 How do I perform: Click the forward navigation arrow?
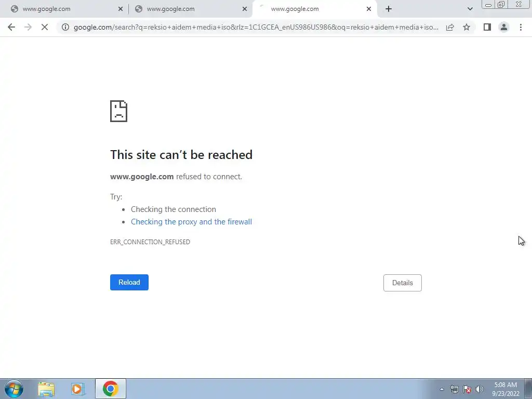pos(28,27)
